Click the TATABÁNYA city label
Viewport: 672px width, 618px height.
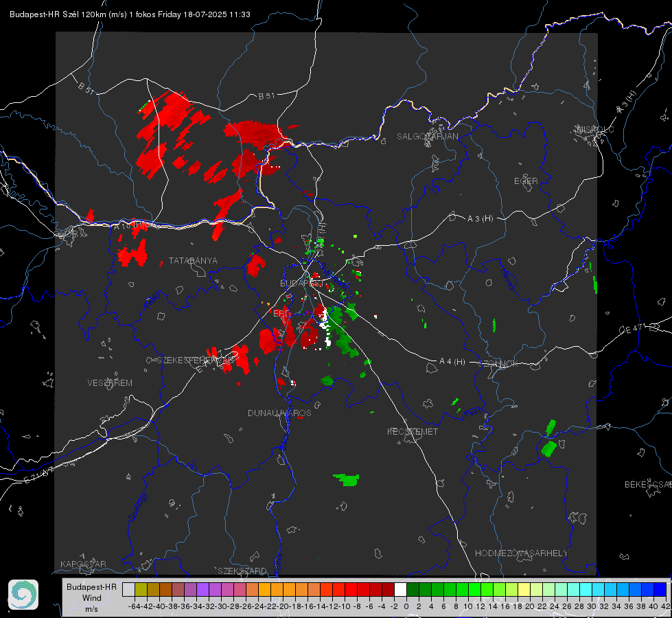[193, 260]
